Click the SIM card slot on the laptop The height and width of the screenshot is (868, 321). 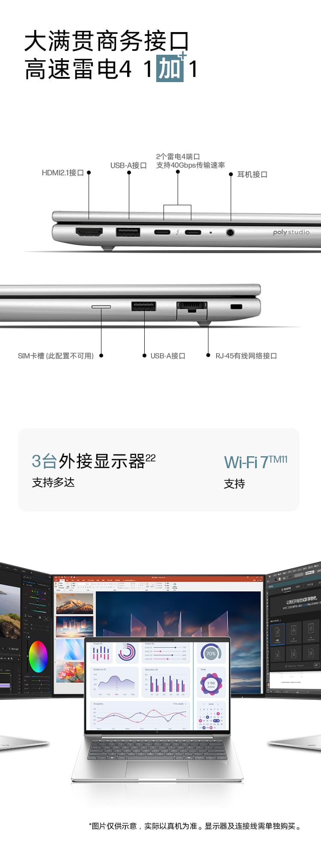(101, 307)
